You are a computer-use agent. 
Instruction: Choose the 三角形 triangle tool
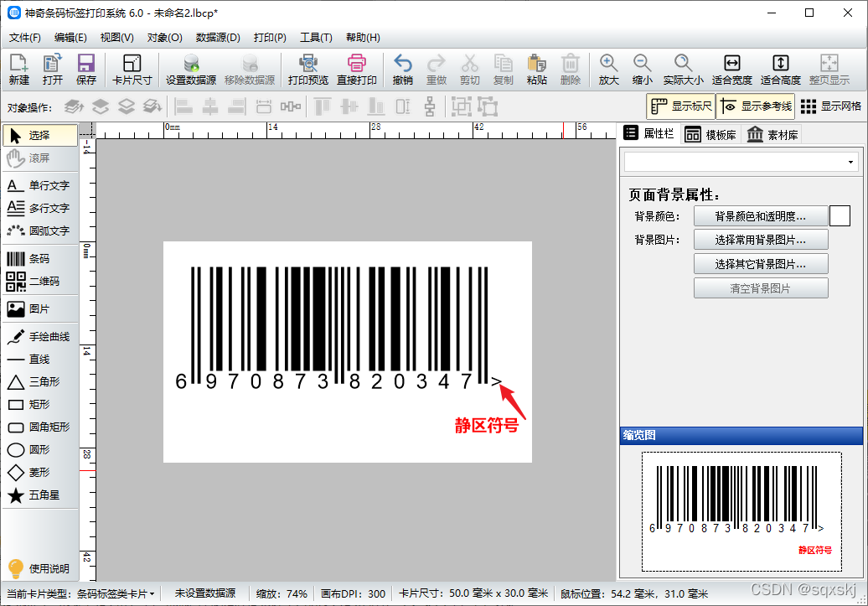[x=40, y=381]
